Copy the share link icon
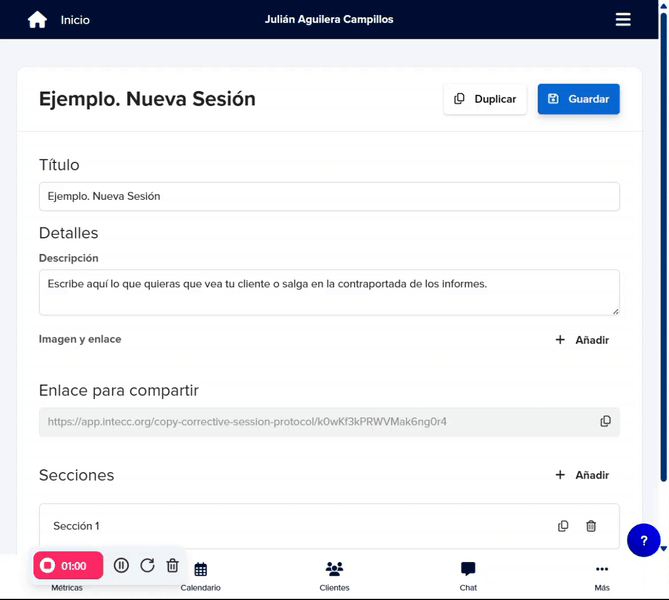Image resolution: width=669 pixels, height=600 pixels. (x=605, y=422)
